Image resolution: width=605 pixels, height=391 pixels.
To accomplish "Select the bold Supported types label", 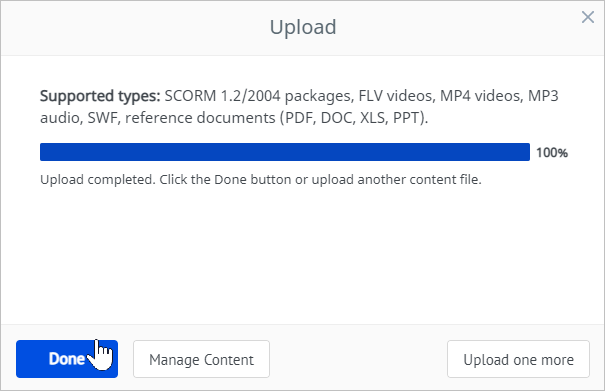I will click(x=100, y=96).
